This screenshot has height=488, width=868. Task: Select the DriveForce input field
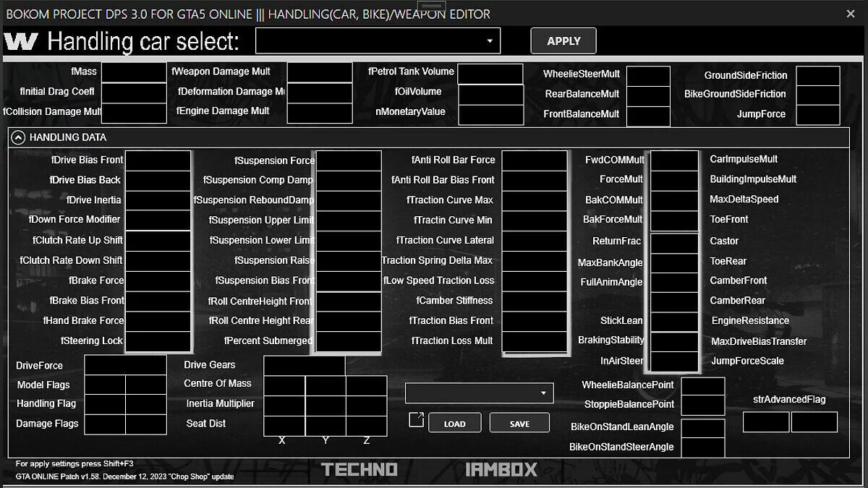pos(125,365)
